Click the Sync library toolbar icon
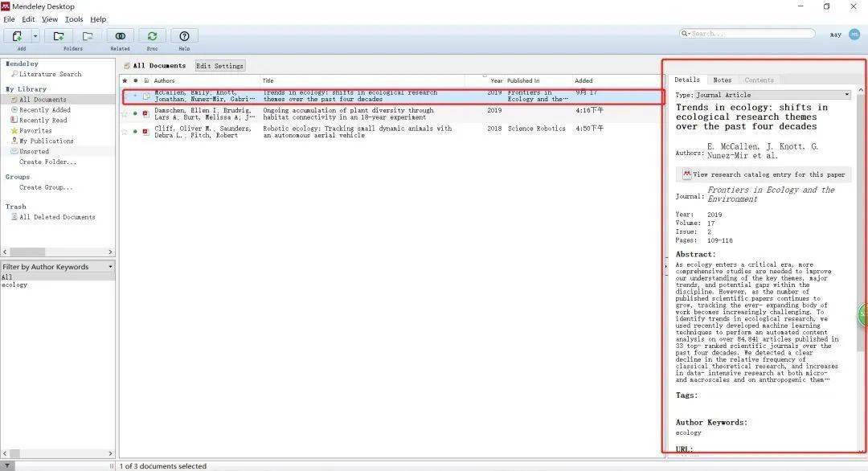Viewport: 868px width, 471px height. click(152, 36)
